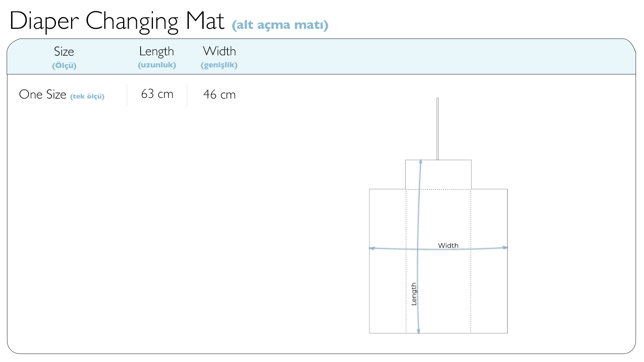Click the 'Diaper Changing Mat' title
Image resolution: width=644 pixels, height=362 pixels.
point(117,21)
